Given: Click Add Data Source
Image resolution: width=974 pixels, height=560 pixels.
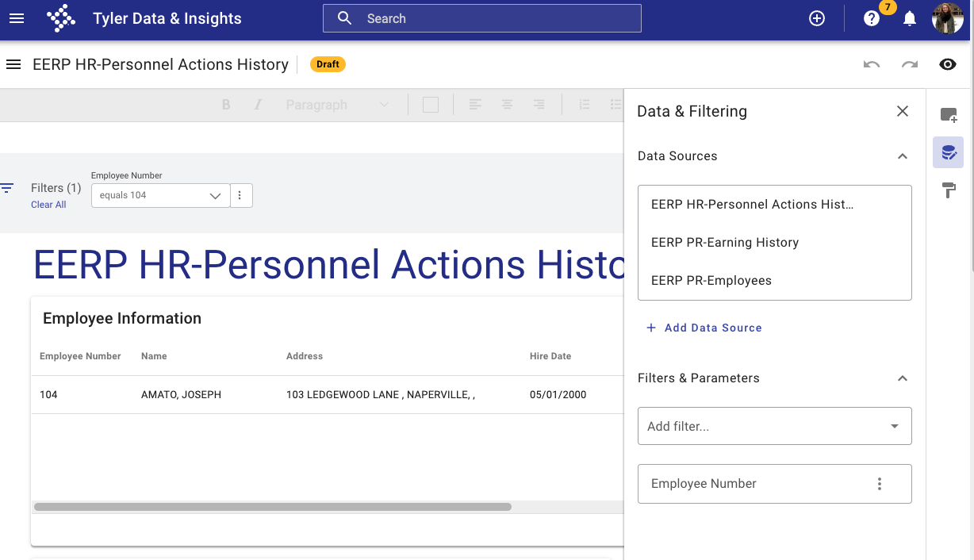Looking at the screenshot, I should point(704,328).
